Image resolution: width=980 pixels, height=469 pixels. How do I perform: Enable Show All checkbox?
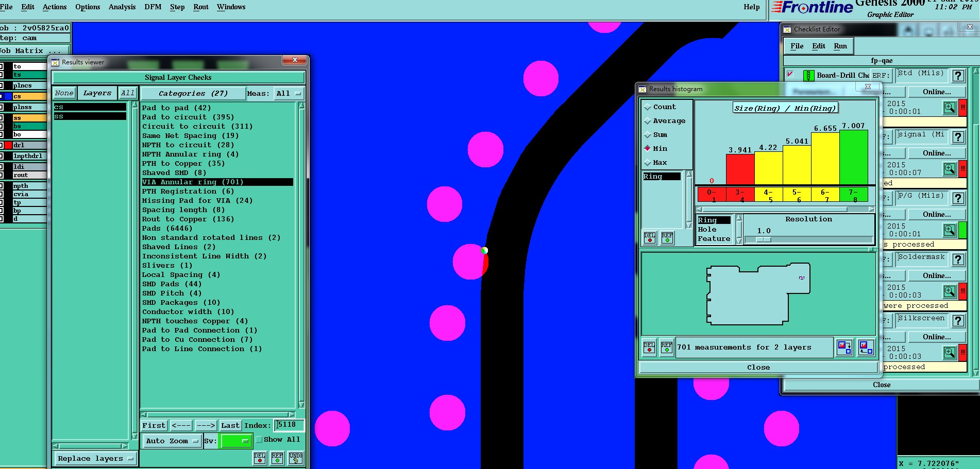259,440
